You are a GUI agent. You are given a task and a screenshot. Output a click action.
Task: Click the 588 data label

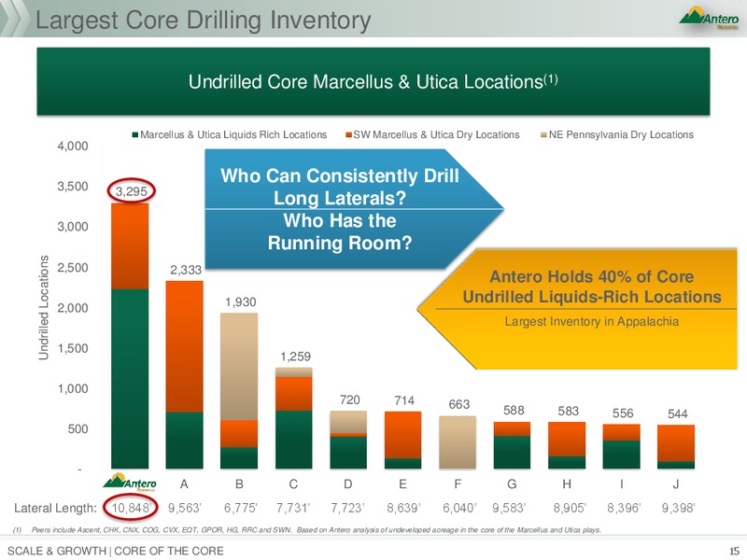click(514, 410)
